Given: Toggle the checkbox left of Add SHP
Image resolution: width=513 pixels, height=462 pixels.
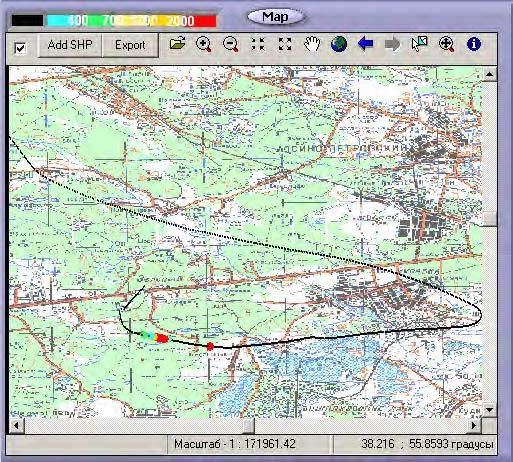Looking at the screenshot, I should (20, 48).
